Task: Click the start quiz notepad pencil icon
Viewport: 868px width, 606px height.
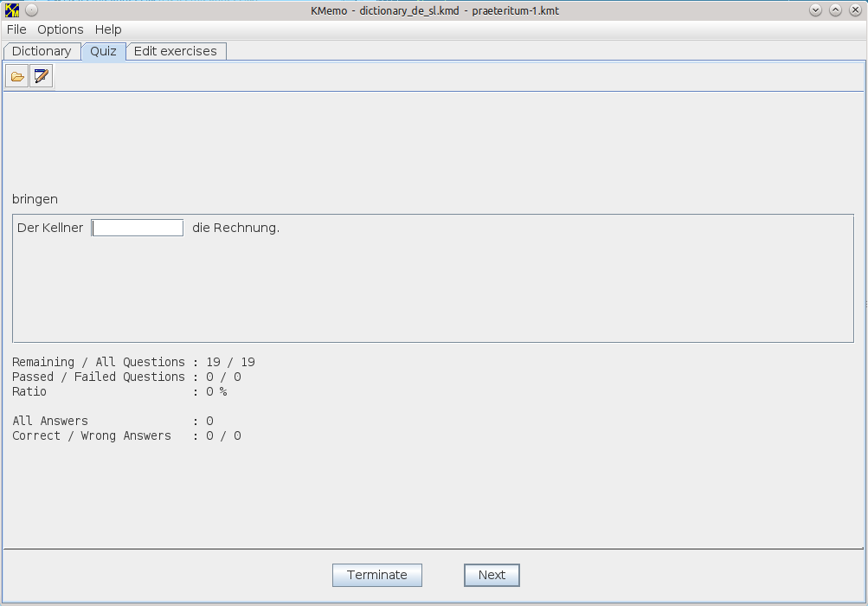Action: 42,76
